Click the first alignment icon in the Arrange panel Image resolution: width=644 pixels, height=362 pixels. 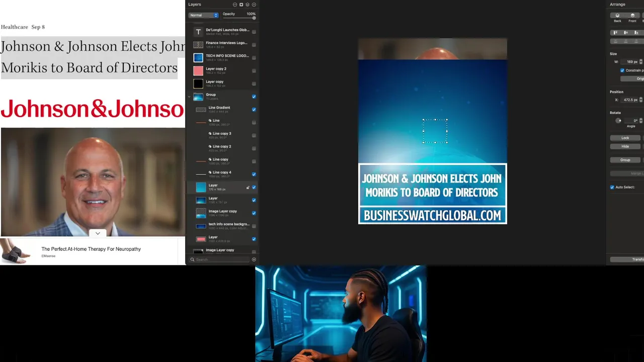click(615, 33)
